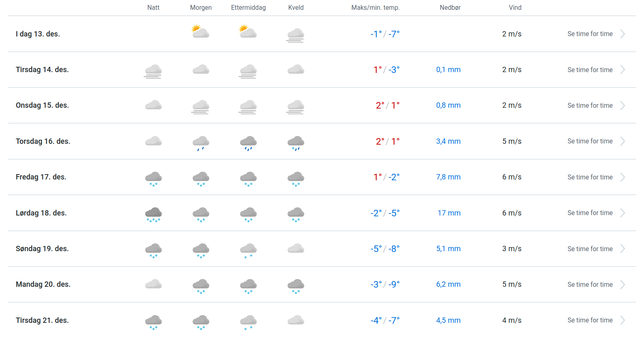Viewport: 644px width, 338px height.
Task: Expand Fredag 17. des. chevron arrow
Action: point(622,177)
